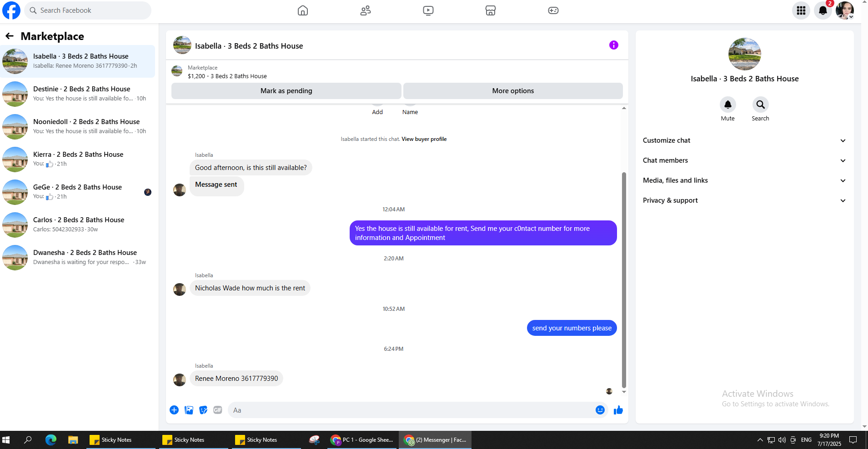Click the 'send your numbers please' message

[572, 328]
